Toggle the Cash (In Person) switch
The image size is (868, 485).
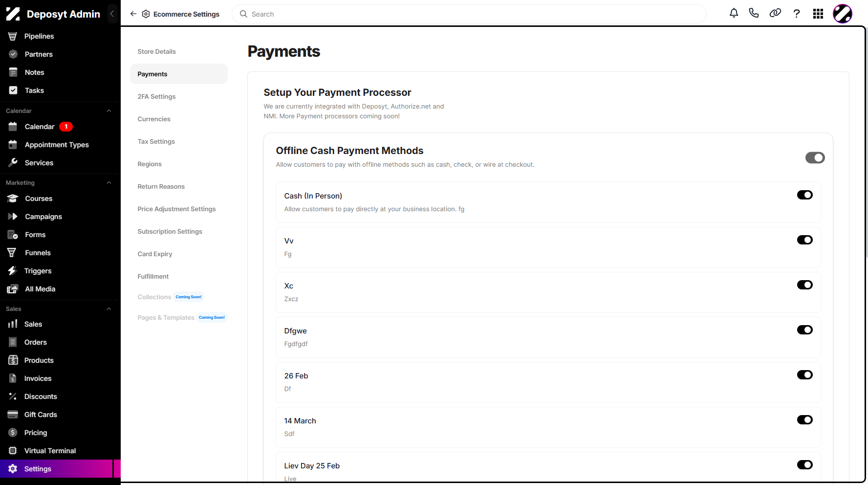(804, 195)
